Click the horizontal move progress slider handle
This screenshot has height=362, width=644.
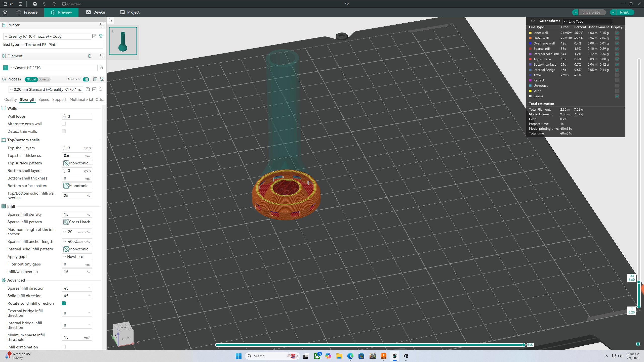(524, 345)
